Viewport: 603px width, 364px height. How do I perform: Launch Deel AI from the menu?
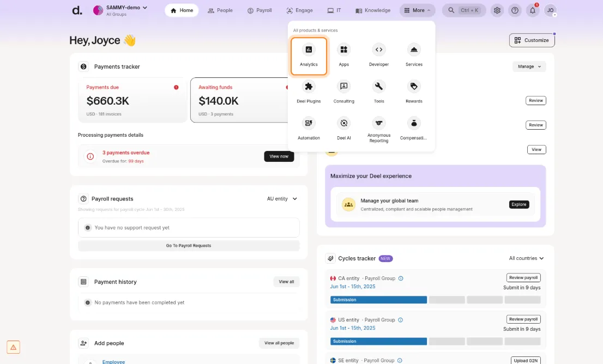[x=344, y=129]
